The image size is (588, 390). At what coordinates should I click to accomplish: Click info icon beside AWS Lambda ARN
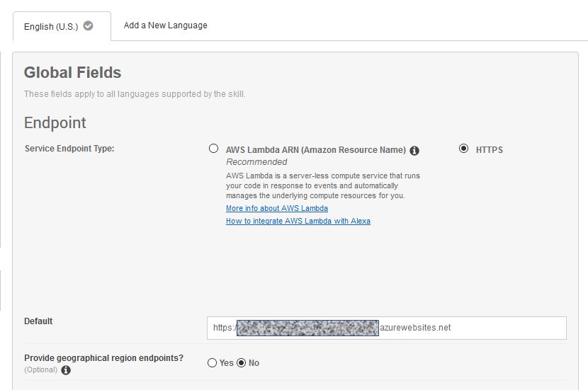click(414, 150)
